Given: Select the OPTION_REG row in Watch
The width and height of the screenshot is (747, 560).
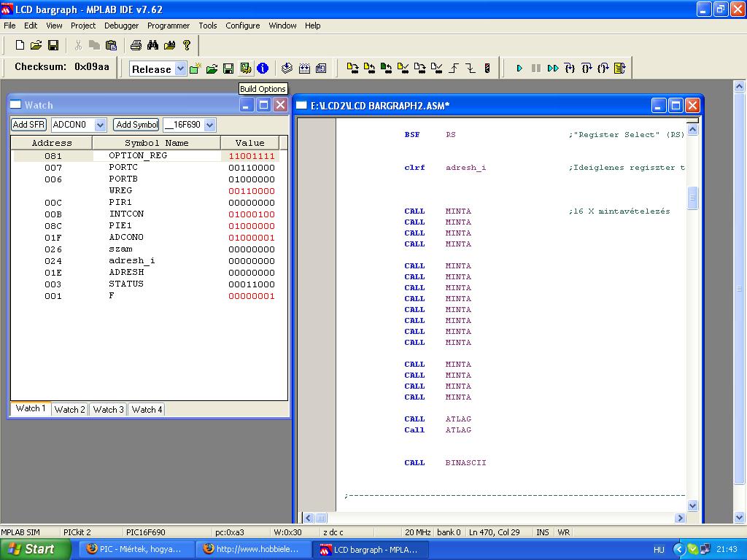Looking at the screenshot, I should pyautogui.click(x=146, y=156).
